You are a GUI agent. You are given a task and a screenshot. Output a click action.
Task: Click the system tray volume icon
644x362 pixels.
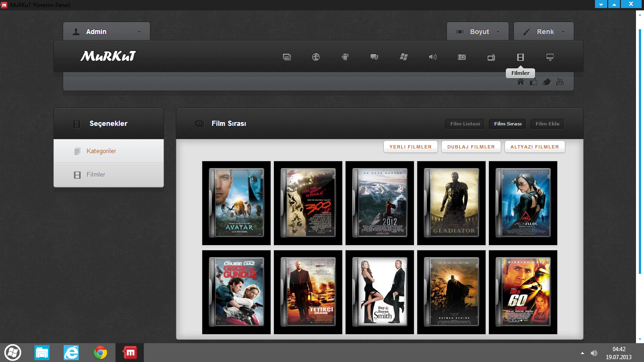point(594,353)
